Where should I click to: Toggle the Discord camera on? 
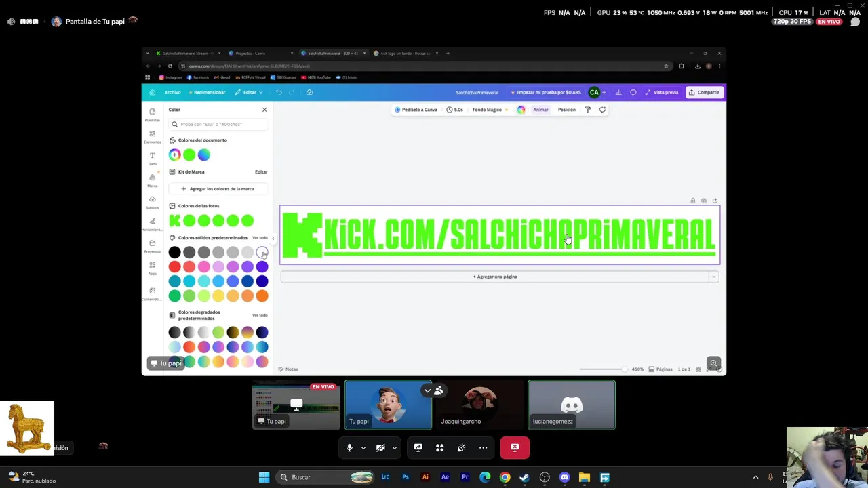[x=380, y=447]
